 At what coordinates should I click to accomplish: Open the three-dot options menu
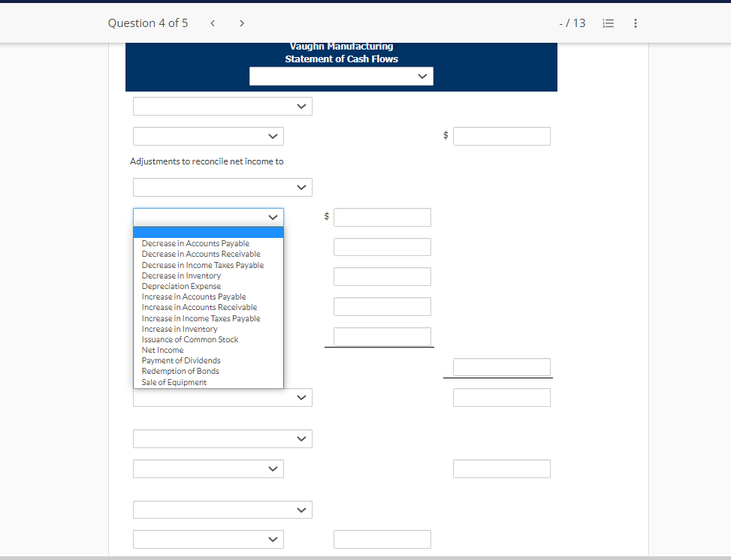(x=635, y=23)
